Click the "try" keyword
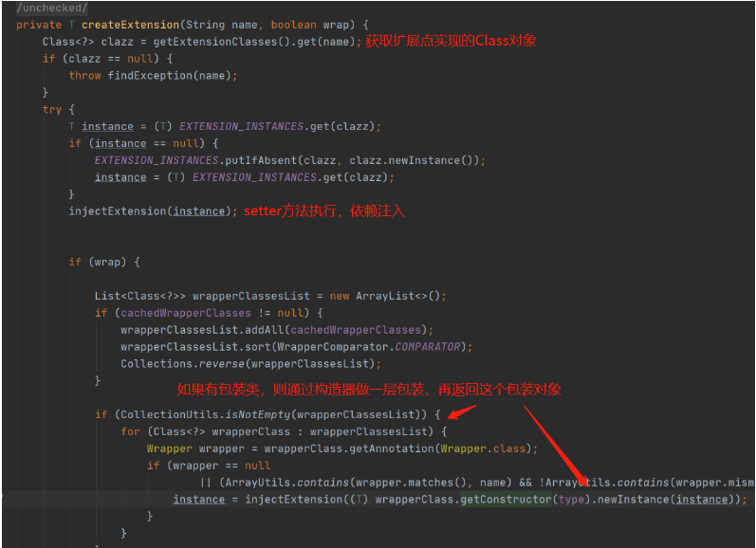Image resolution: width=756 pixels, height=548 pixels. click(52, 110)
